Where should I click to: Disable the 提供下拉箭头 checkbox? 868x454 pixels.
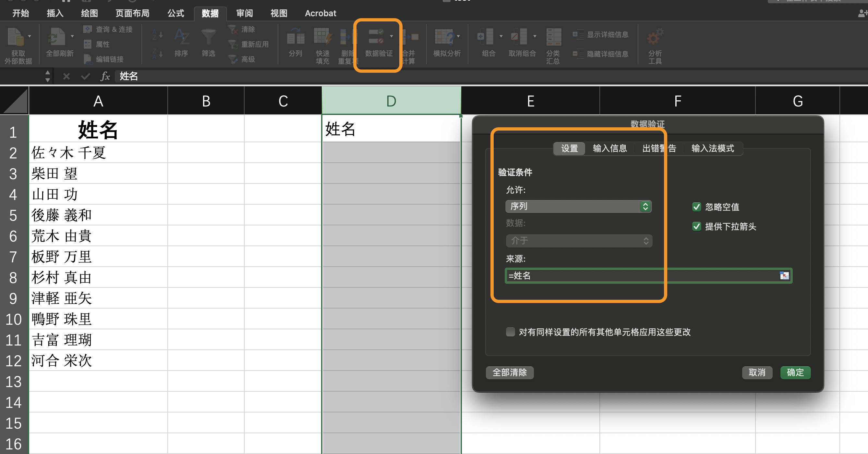696,227
